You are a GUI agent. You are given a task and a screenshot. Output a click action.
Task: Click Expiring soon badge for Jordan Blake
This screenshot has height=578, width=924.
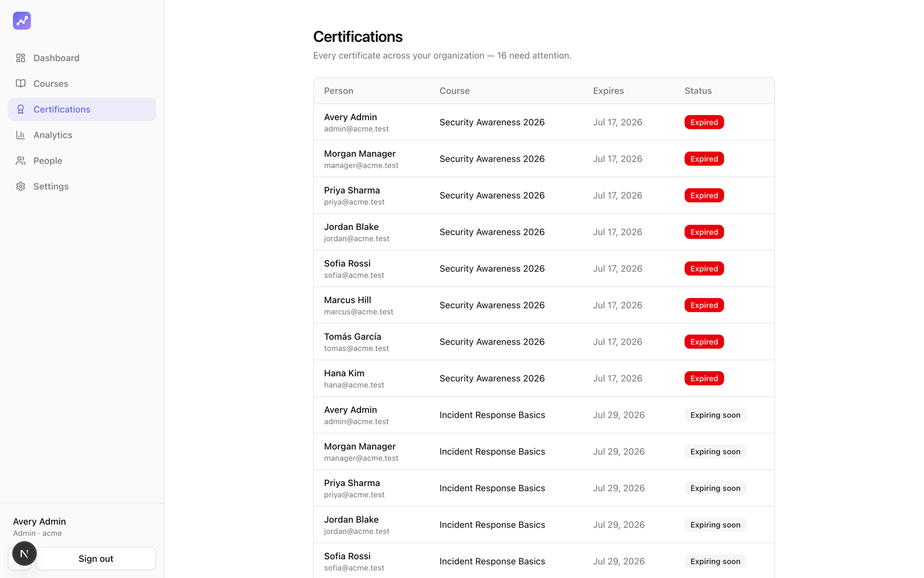715,525
